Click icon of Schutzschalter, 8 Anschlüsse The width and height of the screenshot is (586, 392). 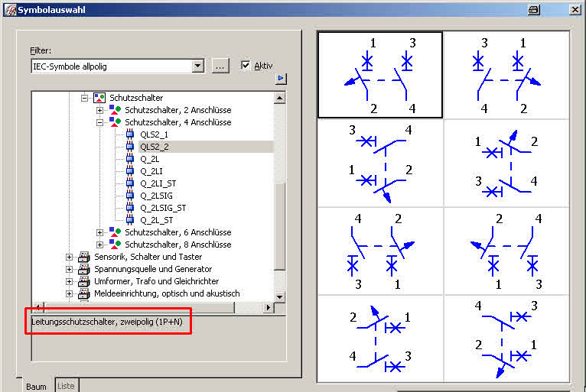tap(115, 245)
